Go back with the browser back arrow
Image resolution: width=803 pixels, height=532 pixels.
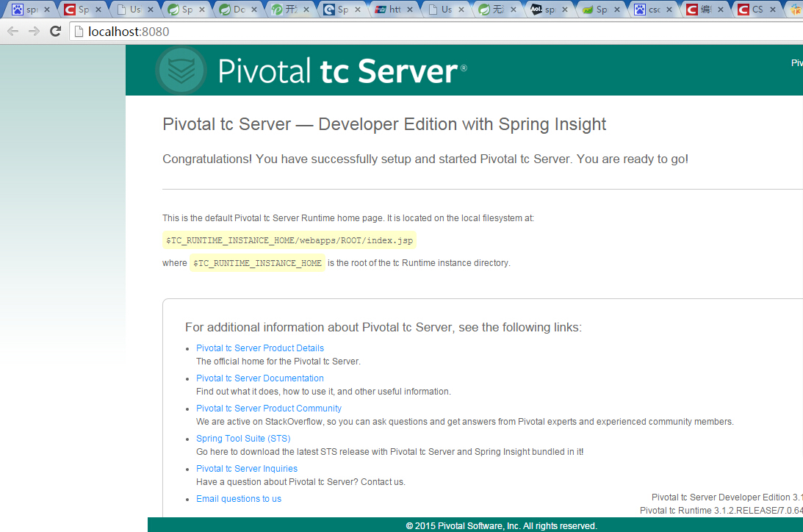(x=12, y=32)
